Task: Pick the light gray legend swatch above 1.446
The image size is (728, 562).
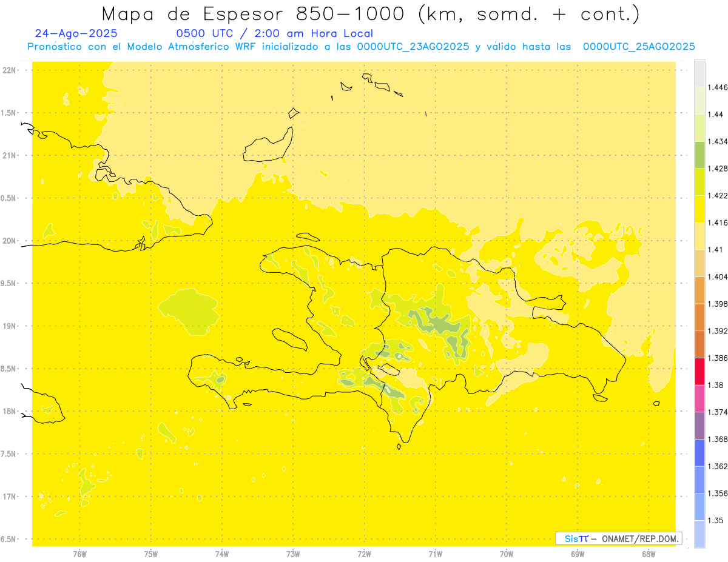Action: click(x=699, y=73)
